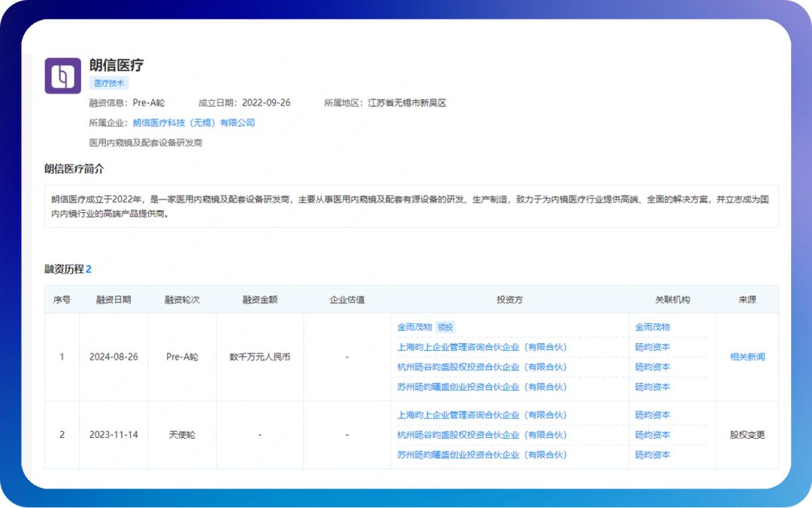Image resolution: width=812 pixels, height=508 pixels.
Task: Select the 股权变更 source cell
Action: click(x=747, y=435)
